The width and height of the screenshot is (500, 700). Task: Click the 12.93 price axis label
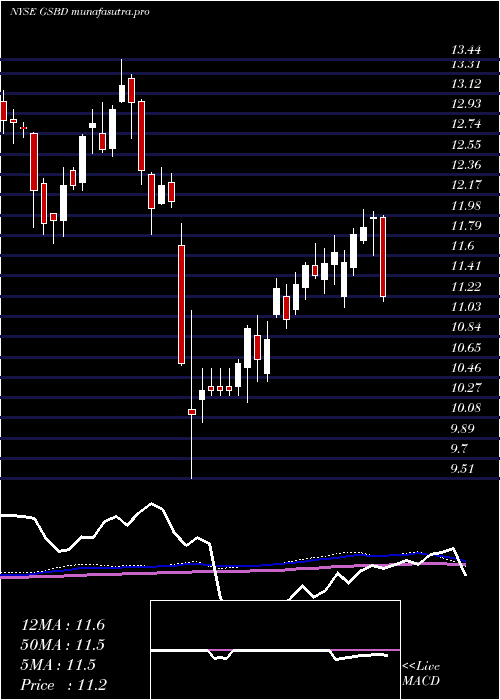pyautogui.click(x=466, y=104)
